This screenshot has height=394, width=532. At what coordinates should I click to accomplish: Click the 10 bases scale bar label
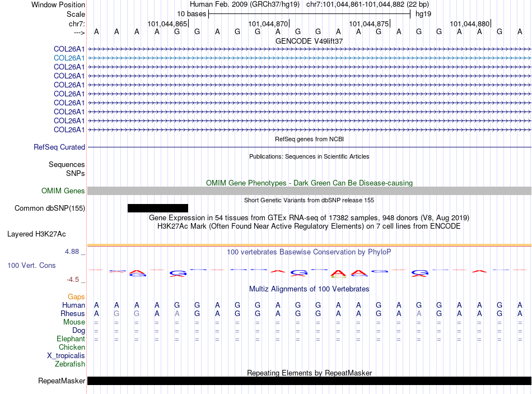pos(192,14)
